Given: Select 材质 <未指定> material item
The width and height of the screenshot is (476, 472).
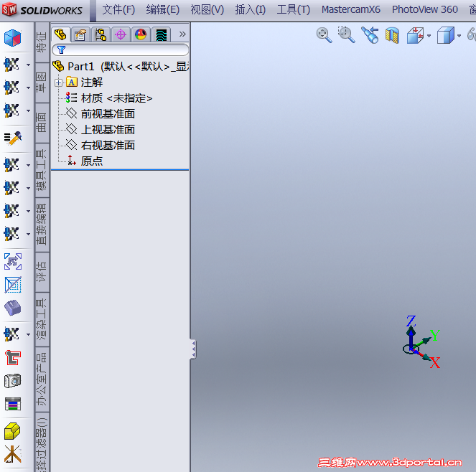Looking at the screenshot, I should (109, 98).
